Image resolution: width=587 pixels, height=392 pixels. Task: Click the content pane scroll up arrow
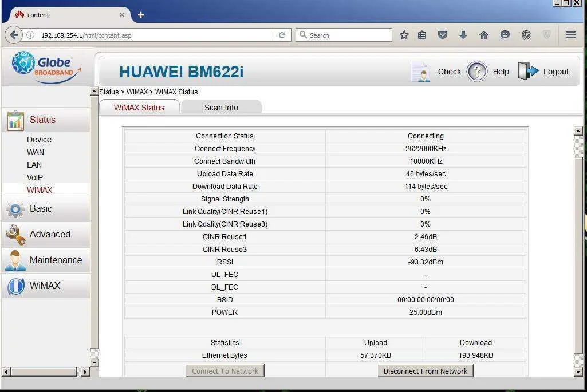tap(578, 131)
